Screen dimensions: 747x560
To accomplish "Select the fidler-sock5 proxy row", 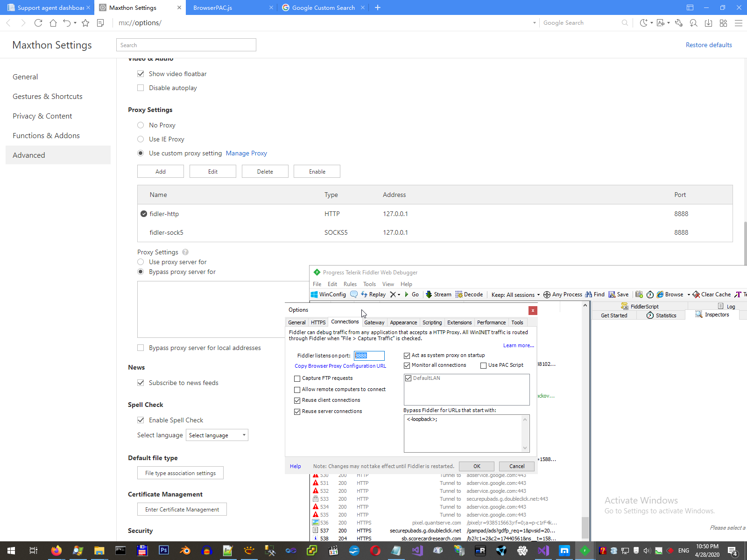I will (x=435, y=232).
